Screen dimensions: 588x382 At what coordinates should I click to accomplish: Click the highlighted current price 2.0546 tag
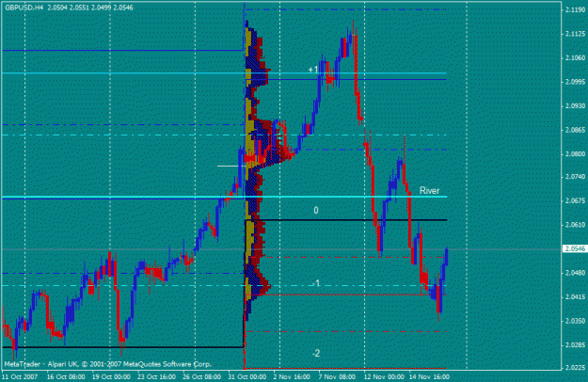[x=575, y=249]
